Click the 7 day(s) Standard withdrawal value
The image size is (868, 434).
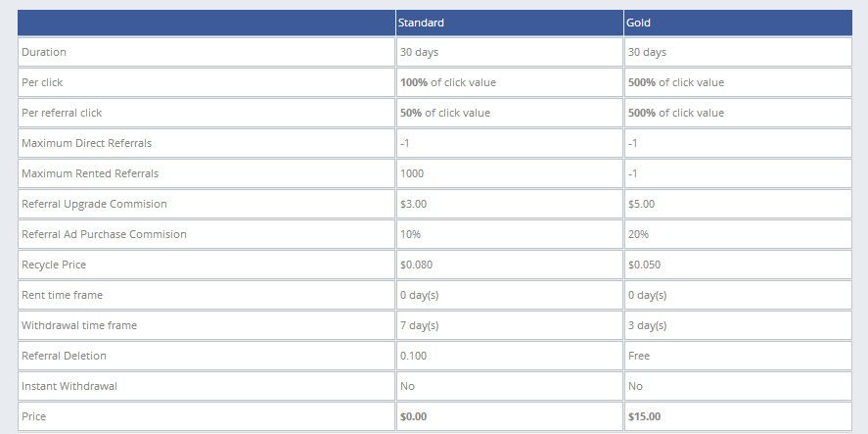(x=420, y=325)
